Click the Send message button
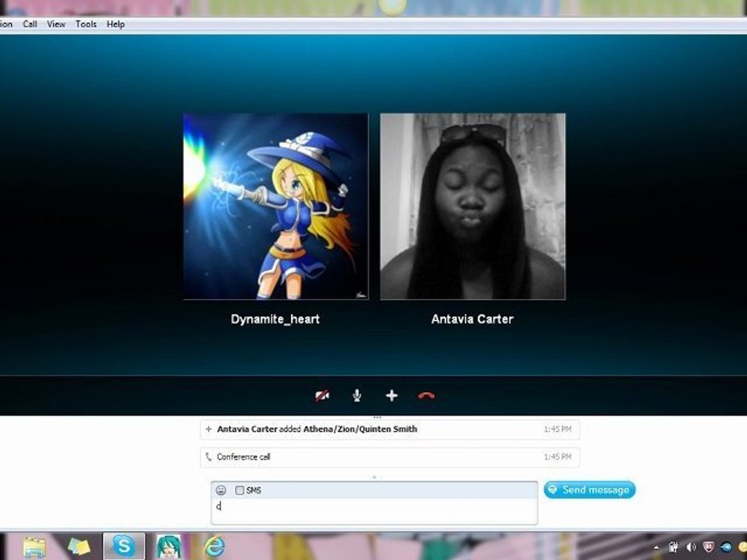Image resolution: width=747 pixels, height=560 pixels. click(x=589, y=489)
